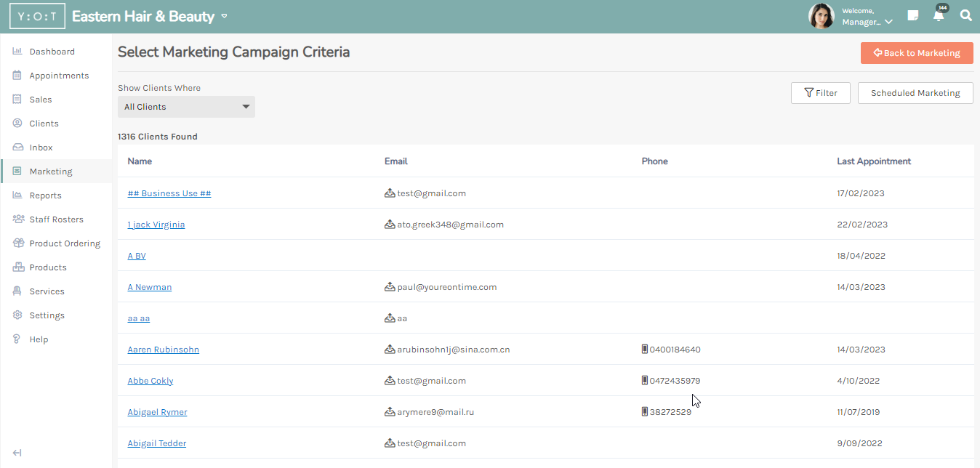The width and height of the screenshot is (980, 468).
Task: Open client A Newman
Action: (150, 287)
